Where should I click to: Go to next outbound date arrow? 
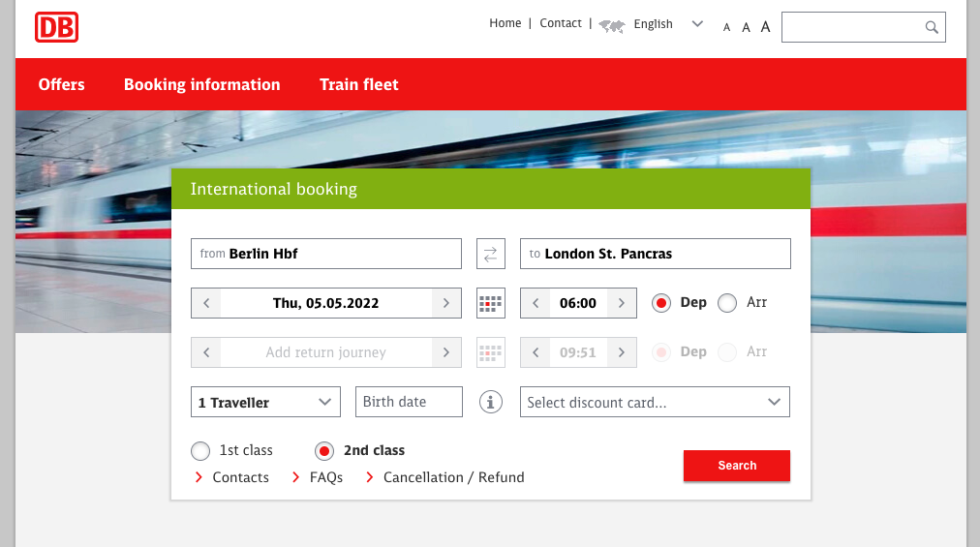coord(446,303)
